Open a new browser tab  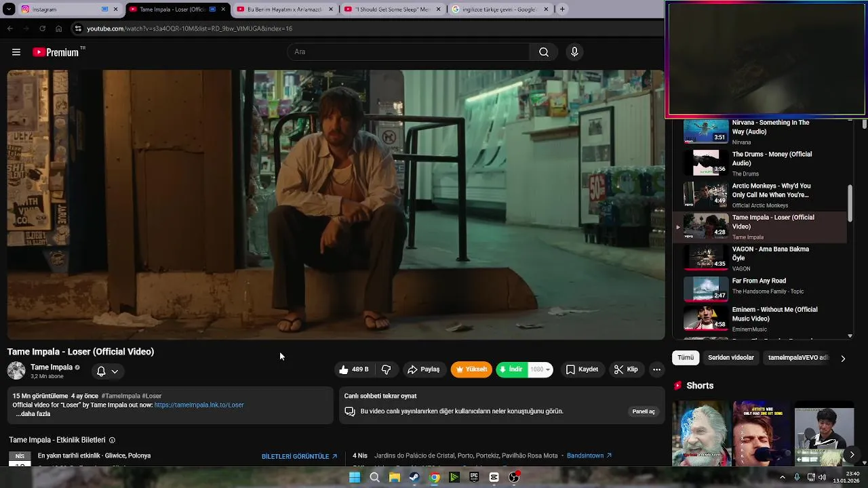tap(562, 9)
